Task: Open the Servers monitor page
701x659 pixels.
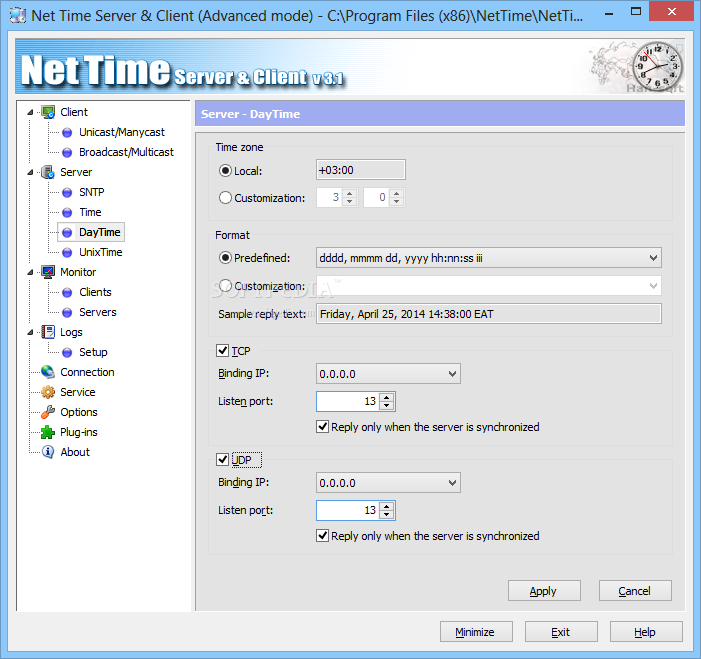Action: [x=97, y=313]
